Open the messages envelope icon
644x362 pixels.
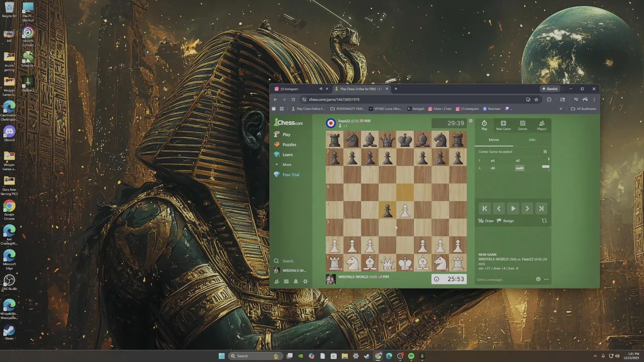(286, 281)
